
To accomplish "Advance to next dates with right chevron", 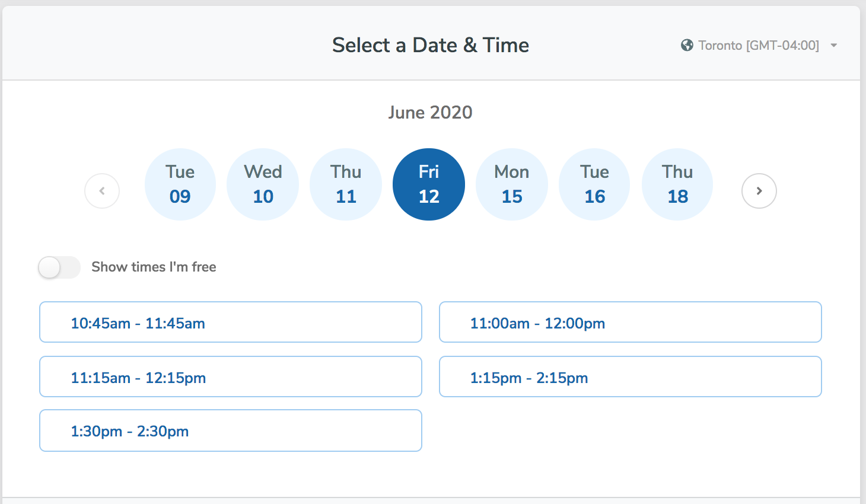I will (759, 191).
